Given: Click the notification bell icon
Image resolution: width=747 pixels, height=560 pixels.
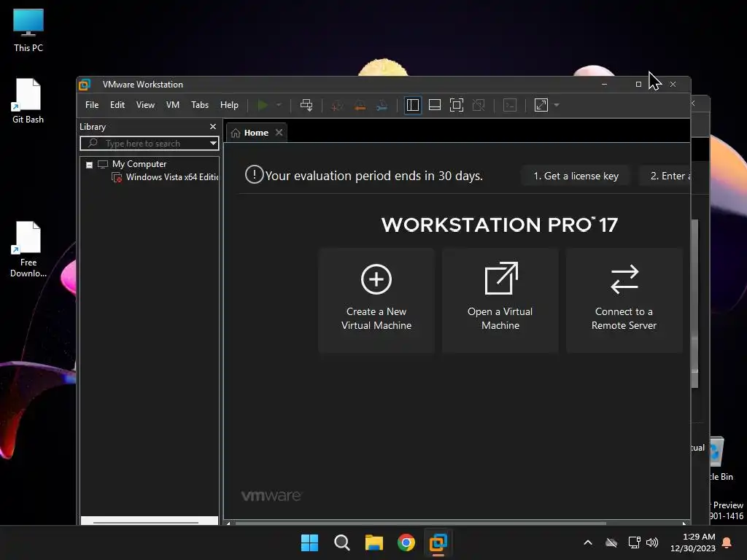Looking at the screenshot, I should click(x=727, y=542).
